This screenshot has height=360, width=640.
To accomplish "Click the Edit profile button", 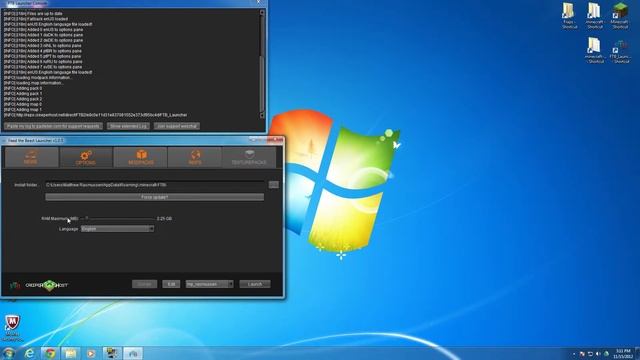I will coord(171,284).
